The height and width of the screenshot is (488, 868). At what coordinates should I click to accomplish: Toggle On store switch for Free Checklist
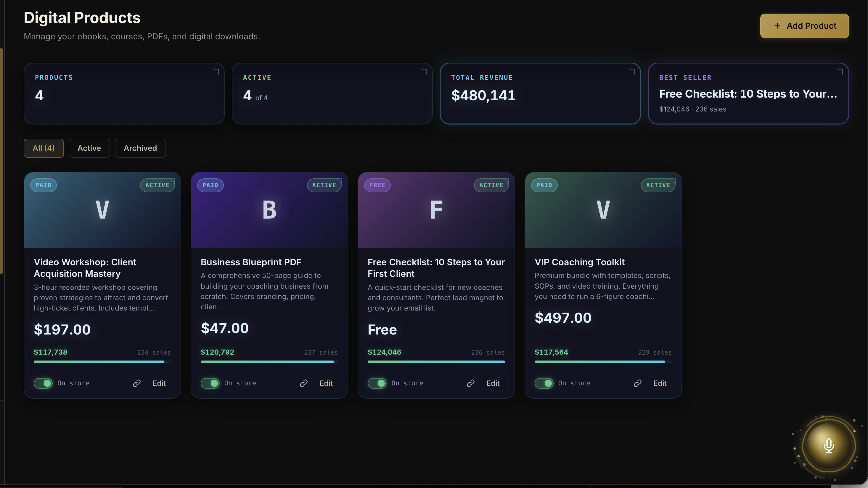tap(377, 383)
